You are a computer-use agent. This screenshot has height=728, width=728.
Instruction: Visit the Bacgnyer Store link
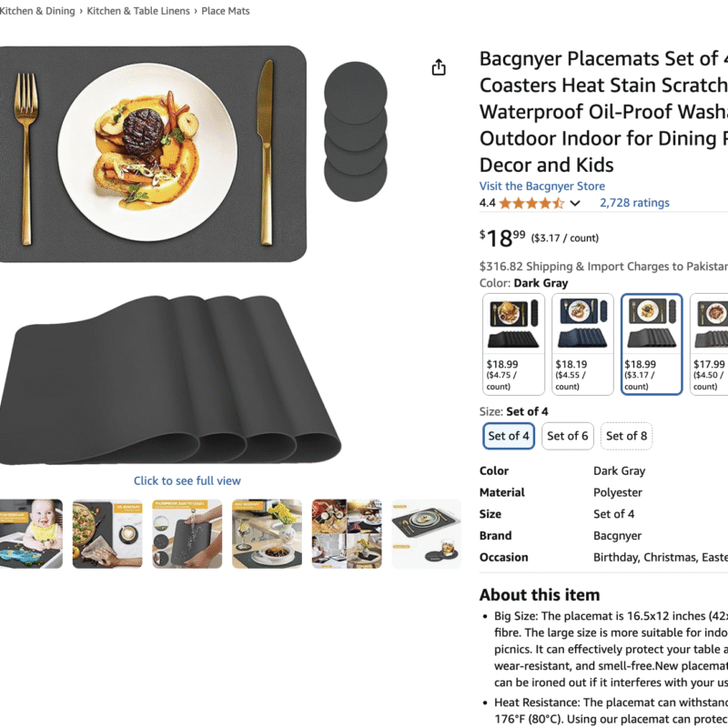tap(541, 187)
